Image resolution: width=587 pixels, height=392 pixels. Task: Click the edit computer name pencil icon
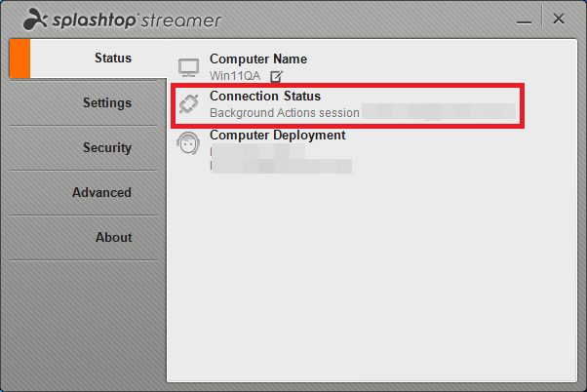[x=276, y=76]
